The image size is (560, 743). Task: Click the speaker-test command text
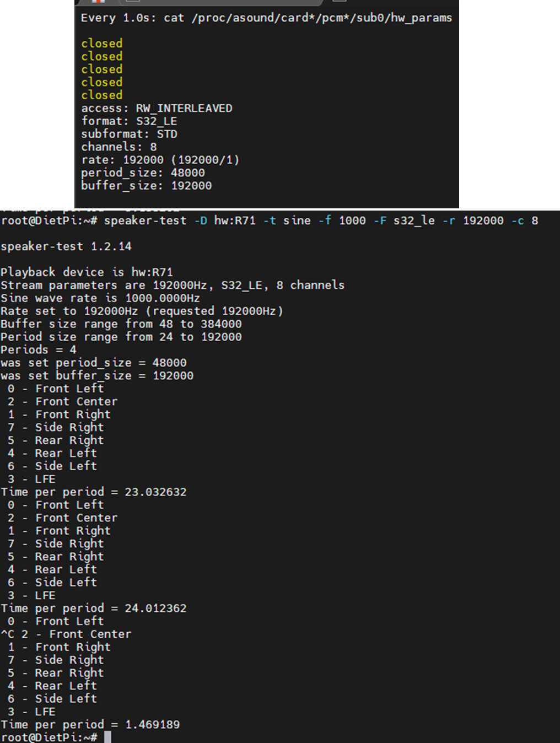(x=321, y=220)
